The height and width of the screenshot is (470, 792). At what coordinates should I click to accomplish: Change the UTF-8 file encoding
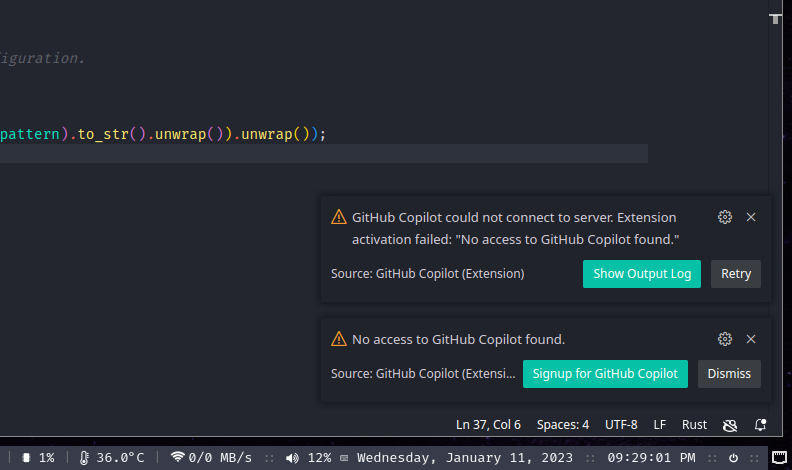click(x=621, y=425)
